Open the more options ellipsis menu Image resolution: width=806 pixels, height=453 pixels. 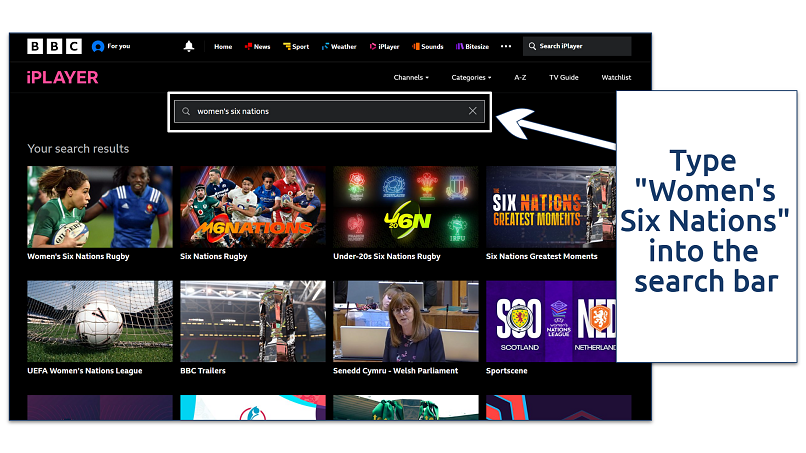[506, 46]
